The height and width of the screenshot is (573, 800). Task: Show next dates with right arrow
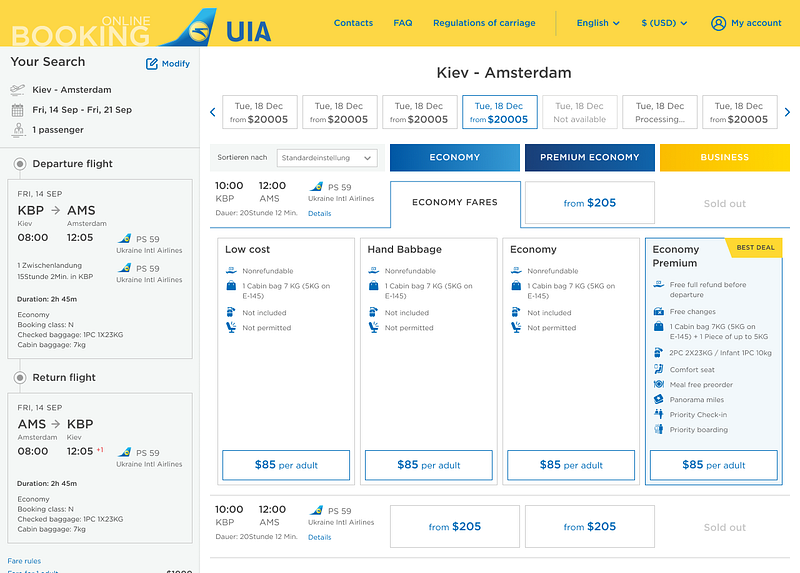(787, 112)
